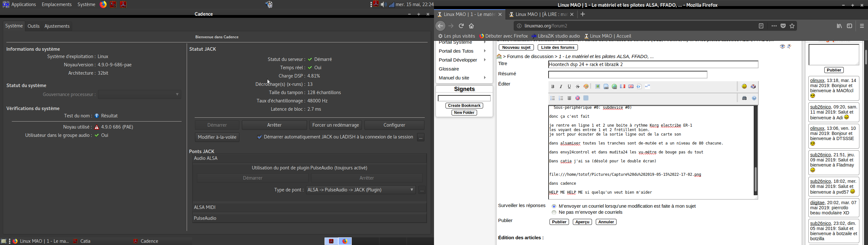Insert a bulleted list in the editor
Viewport: 868px width, 245px height.
point(553,98)
